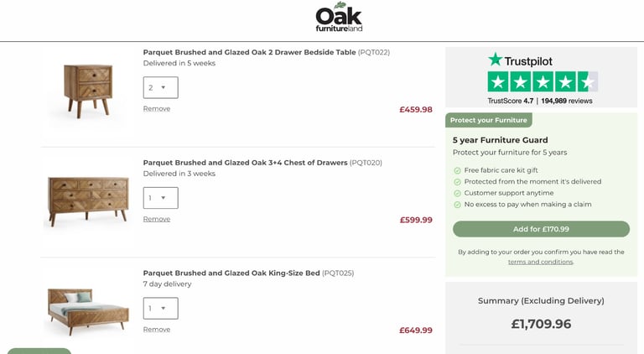This screenshot has height=354, width=644.
Task: Click the Trustpilot star logo
Action: click(x=496, y=60)
